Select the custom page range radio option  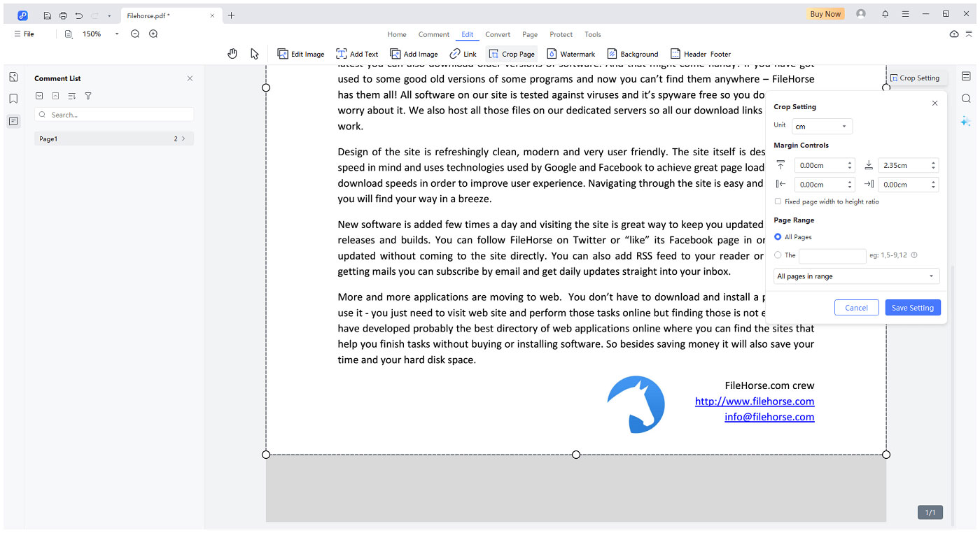(x=778, y=255)
